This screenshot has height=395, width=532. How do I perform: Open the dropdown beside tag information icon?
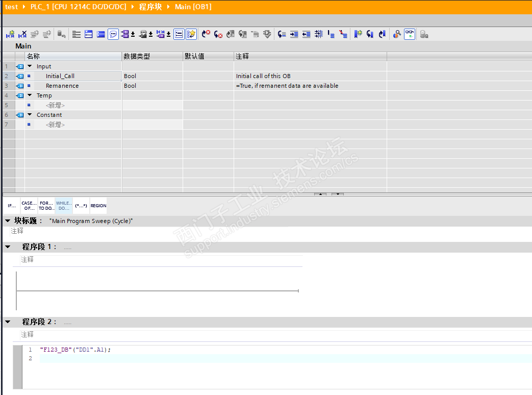click(150, 34)
